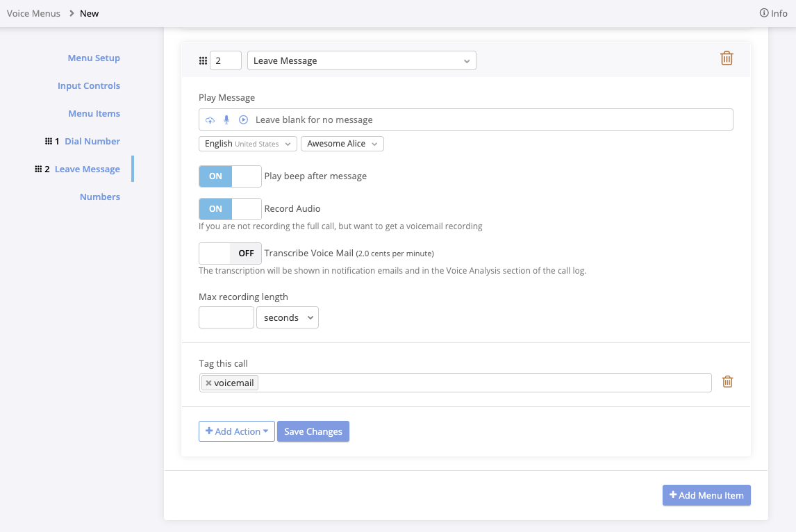Click the Save Changes button
This screenshot has height=532, width=796.
pos(313,431)
